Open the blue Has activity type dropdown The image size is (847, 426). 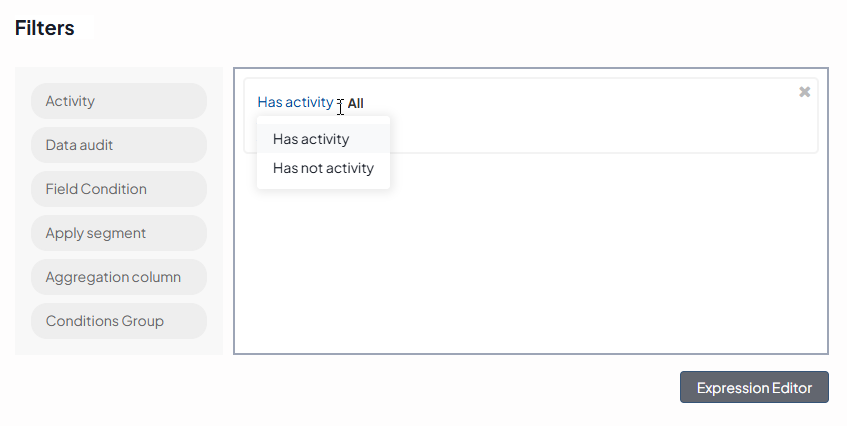coord(295,102)
